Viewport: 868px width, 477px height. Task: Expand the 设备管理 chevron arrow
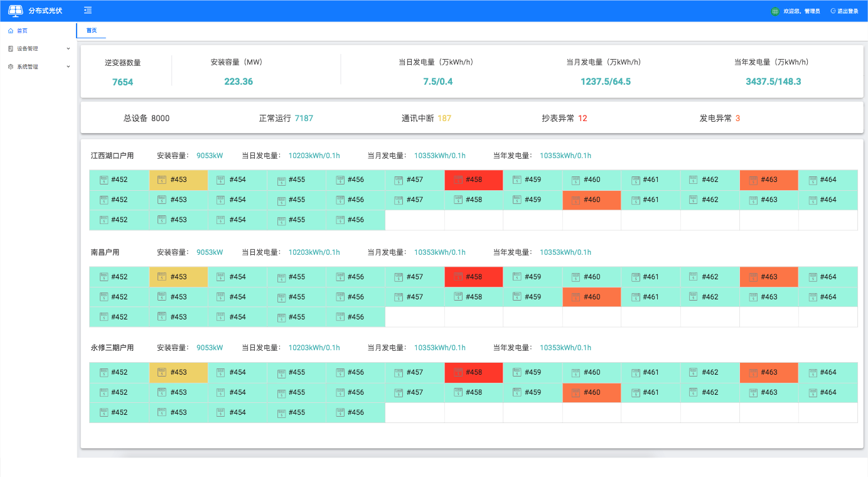[68, 48]
